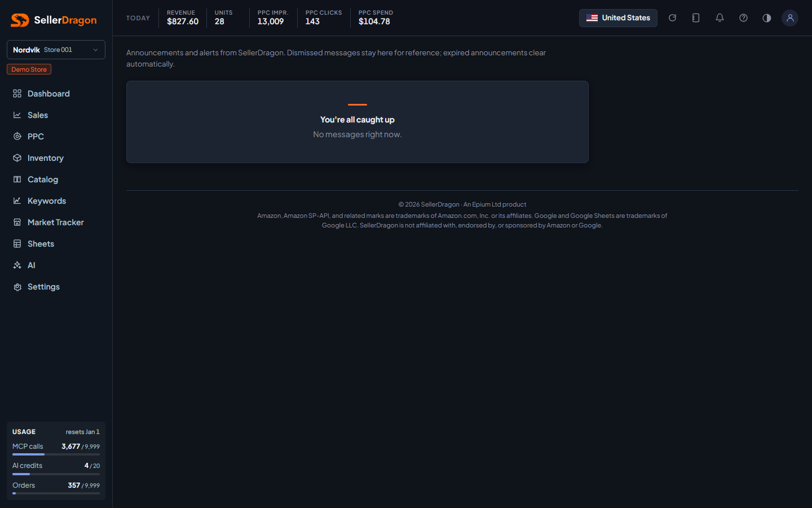The image size is (812, 508).
Task: Click the Orders usage bar
Action: pos(56,493)
